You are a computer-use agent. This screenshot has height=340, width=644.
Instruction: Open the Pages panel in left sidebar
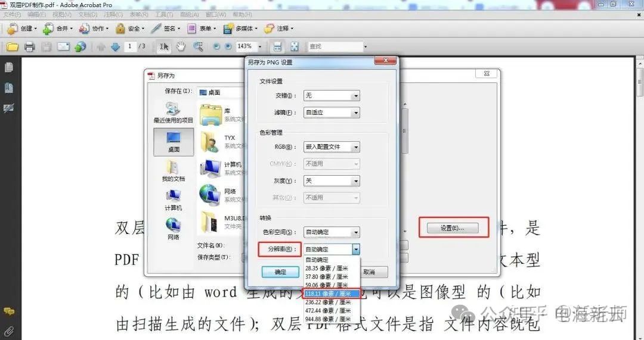pos(8,67)
